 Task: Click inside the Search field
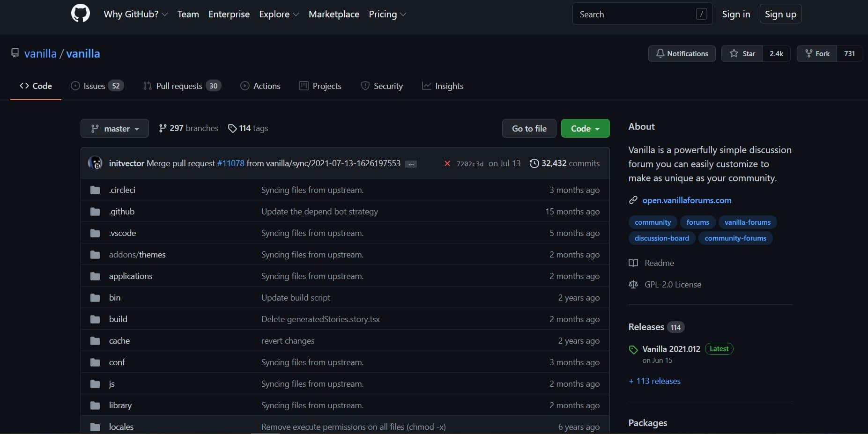[x=632, y=14]
